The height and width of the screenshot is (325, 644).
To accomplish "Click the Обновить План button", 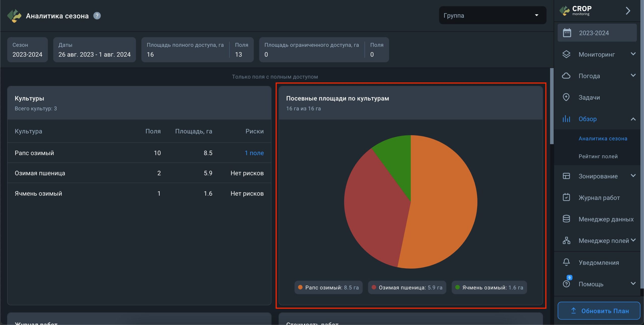I will [x=599, y=311].
